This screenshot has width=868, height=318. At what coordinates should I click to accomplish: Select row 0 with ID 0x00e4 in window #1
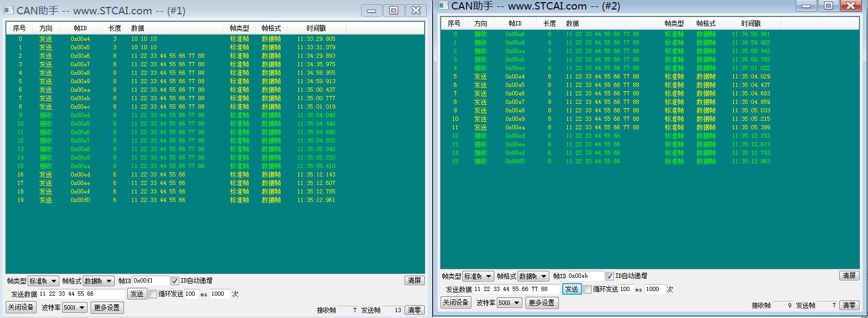point(215,39)
